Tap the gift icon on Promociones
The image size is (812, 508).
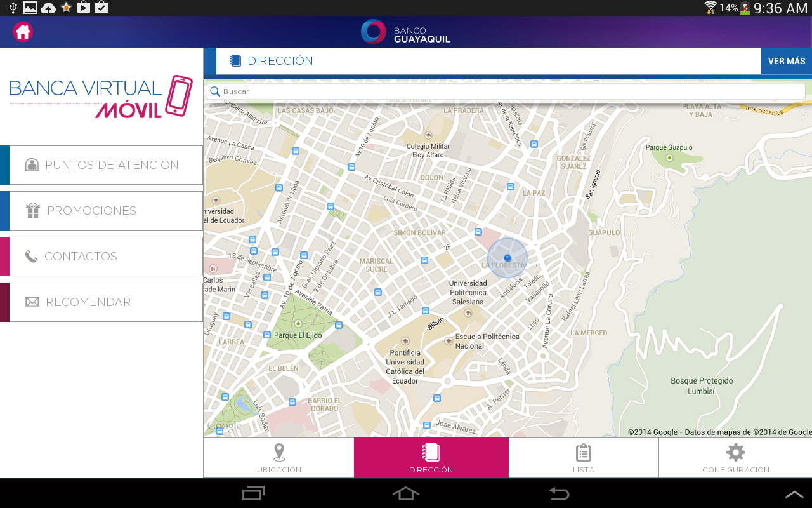click(33, 211)
